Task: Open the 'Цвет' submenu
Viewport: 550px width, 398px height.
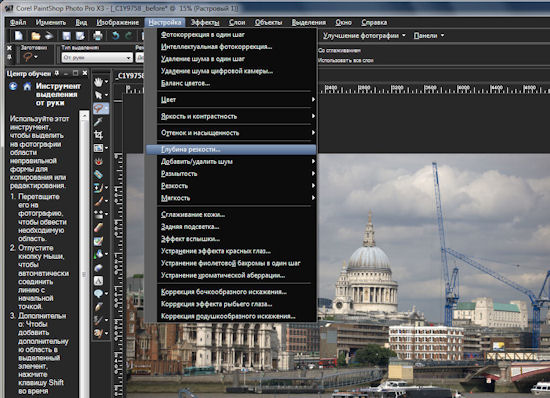Action: (231, 100)
